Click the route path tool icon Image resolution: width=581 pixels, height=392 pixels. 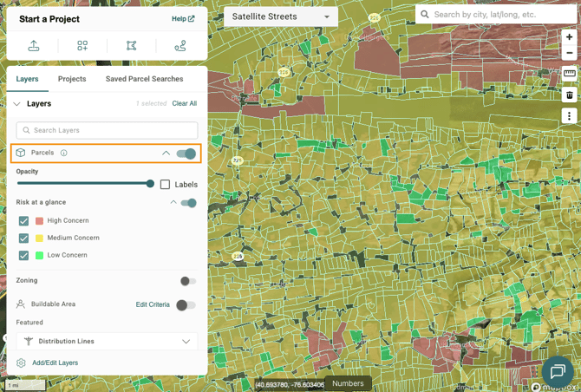(x=180, y=46)
